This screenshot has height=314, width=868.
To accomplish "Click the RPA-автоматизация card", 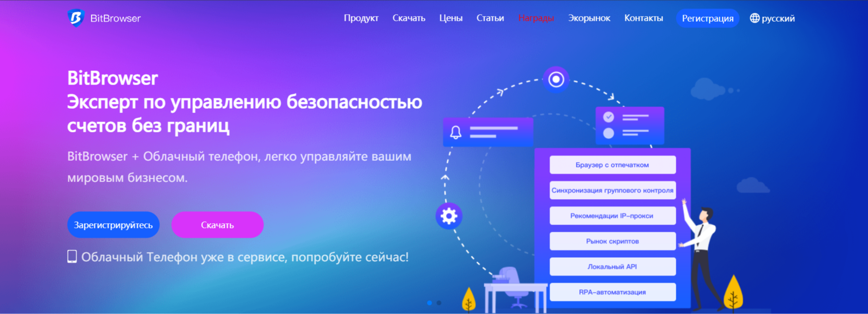I will pos(612,292).
